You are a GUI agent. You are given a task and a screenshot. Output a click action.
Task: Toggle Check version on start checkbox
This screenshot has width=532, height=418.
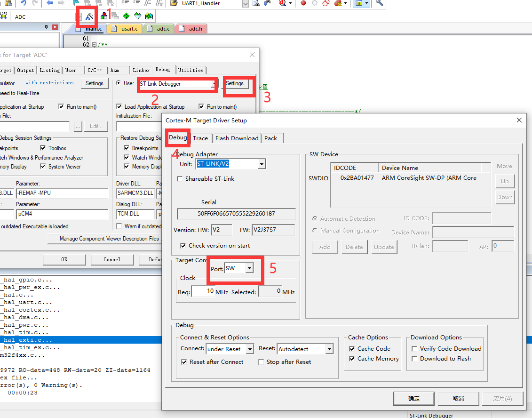click(x=183, y=246)
